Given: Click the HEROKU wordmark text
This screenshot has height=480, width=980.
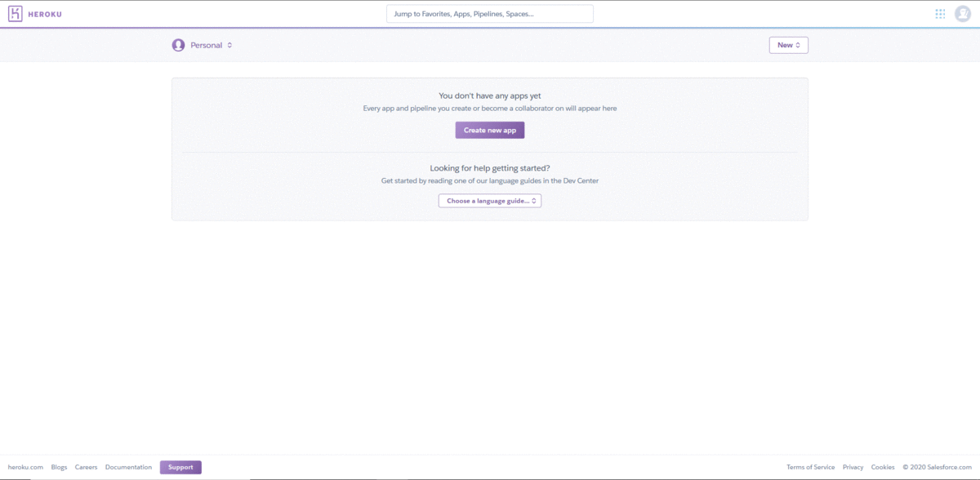Looking at the screenshot, I should pos(45,14).
